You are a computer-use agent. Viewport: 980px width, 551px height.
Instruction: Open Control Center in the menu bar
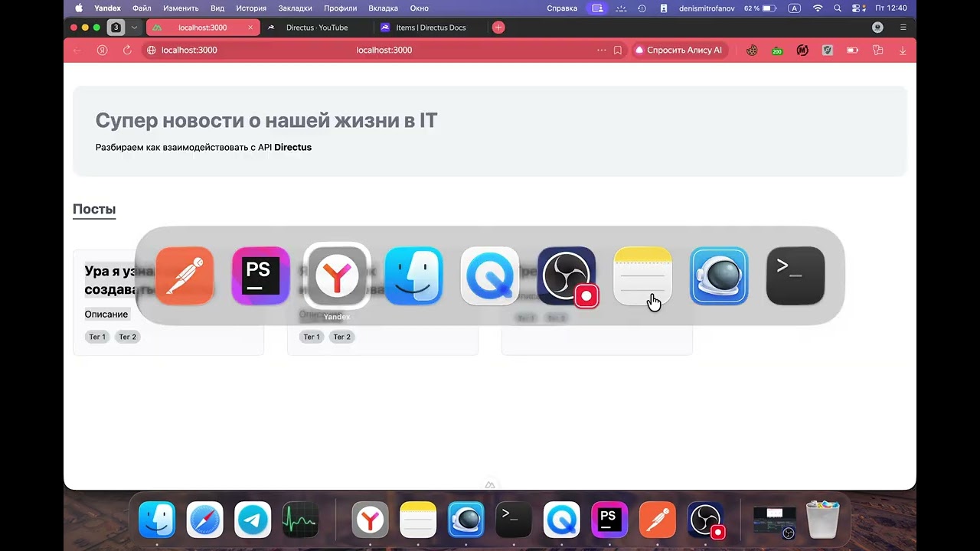[x=858, y=8]
